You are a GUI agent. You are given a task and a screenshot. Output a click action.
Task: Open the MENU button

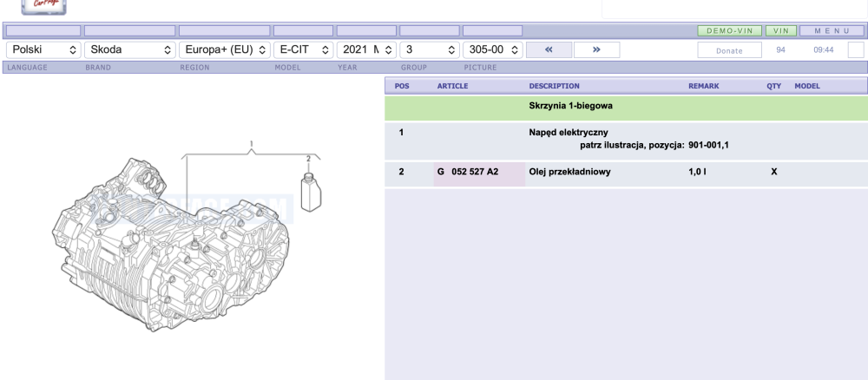[832, 31]
